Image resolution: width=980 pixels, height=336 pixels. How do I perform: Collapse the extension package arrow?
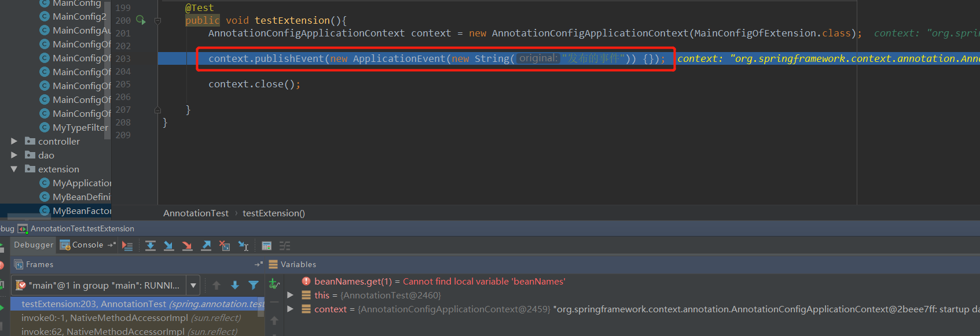(14, 169)
